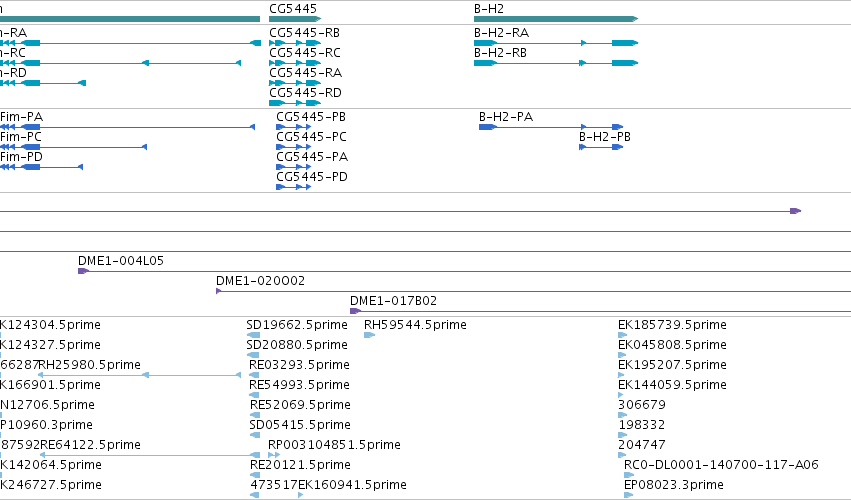Click the RE20121.5prime EST label

(x=300, y=466)
